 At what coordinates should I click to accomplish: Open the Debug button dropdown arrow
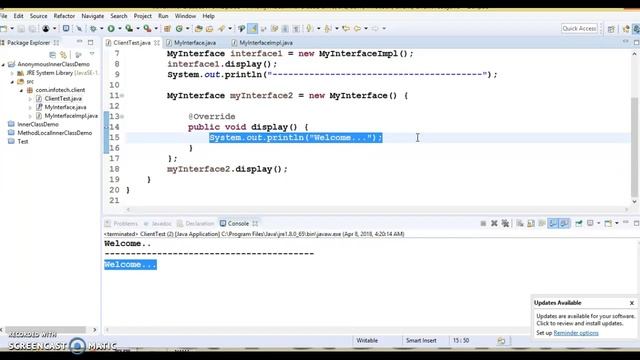point(102,29)
